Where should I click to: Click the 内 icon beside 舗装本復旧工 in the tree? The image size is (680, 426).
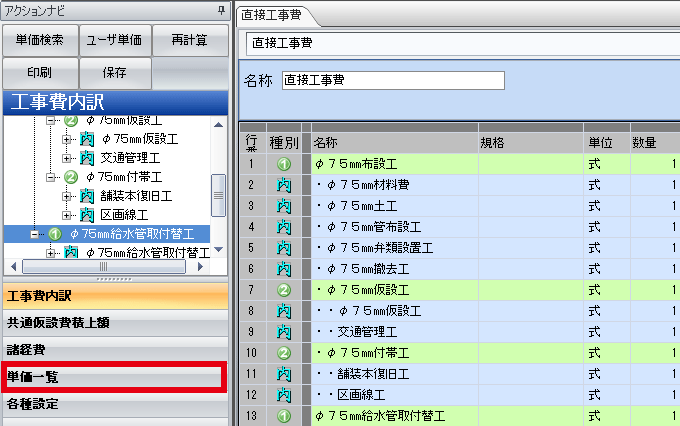pos(87,196)
